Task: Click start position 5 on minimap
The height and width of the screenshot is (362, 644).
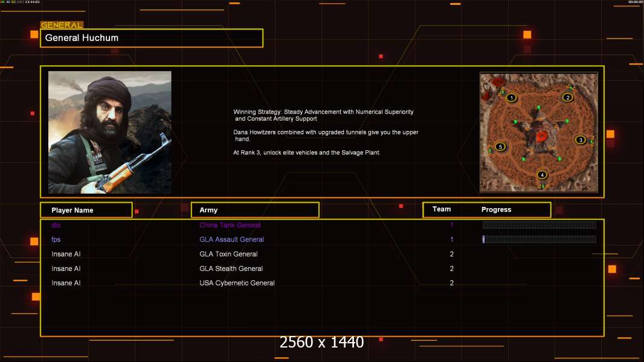Action: [x=500, y=147]
